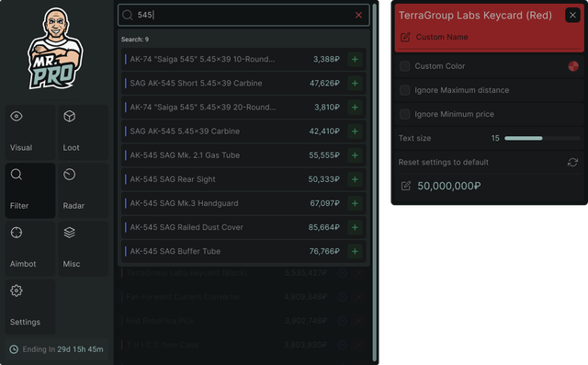Screen dimensions: 588x365
Task: Add AK-545 SAG Rear Sight to filter
Action: [x=355, y=179]
